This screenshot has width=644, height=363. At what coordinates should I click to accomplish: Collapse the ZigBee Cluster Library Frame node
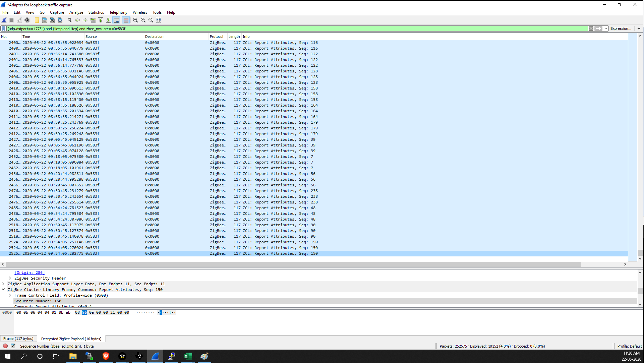pyautogui.click(x=3, y=290)
